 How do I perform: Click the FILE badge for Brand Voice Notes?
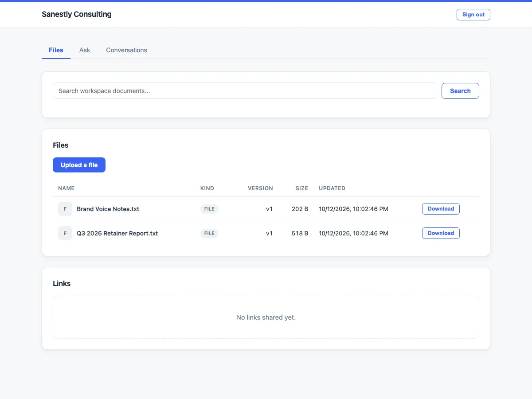[209, 209]
